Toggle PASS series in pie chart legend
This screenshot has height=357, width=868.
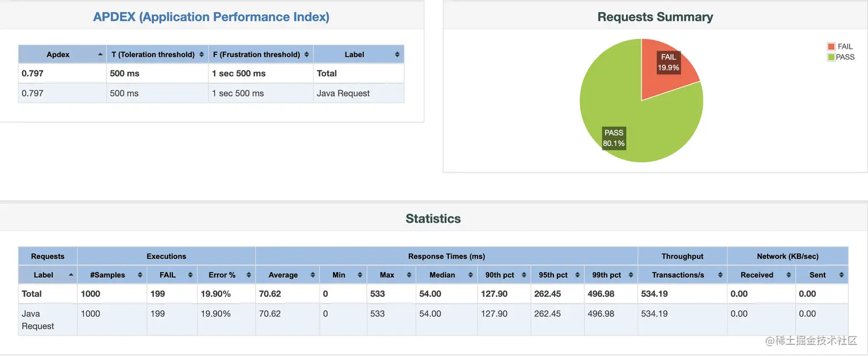(841, 57)
